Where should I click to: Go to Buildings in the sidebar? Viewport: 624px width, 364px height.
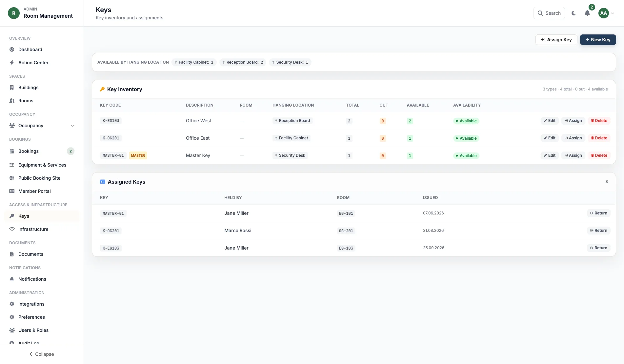coord(42,88)
